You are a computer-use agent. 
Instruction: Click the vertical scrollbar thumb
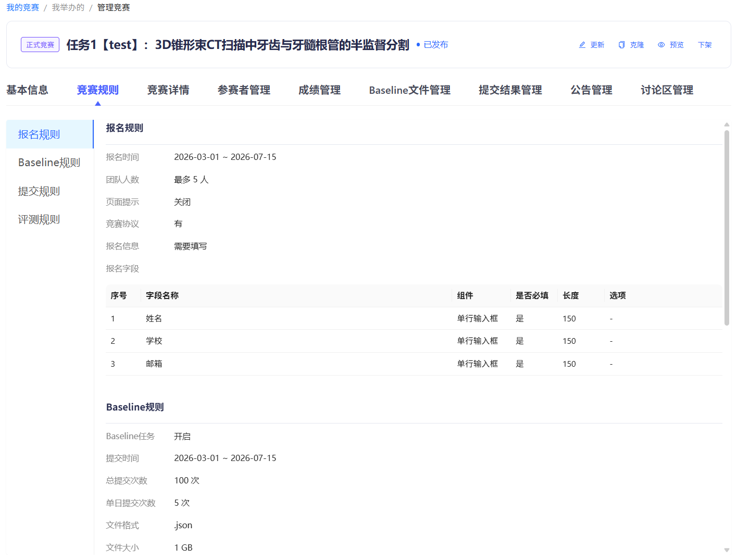pyautogui.click(x=727, y=228)
